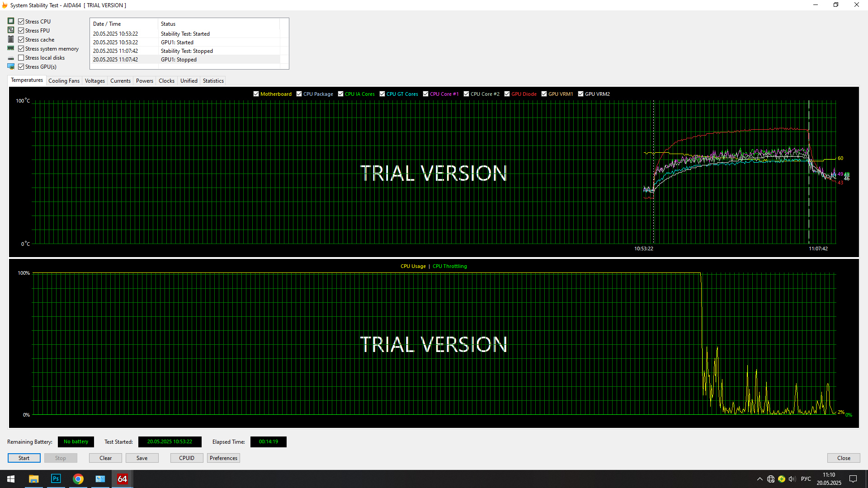Open File Explorer from taskbar

click(34, 479)
